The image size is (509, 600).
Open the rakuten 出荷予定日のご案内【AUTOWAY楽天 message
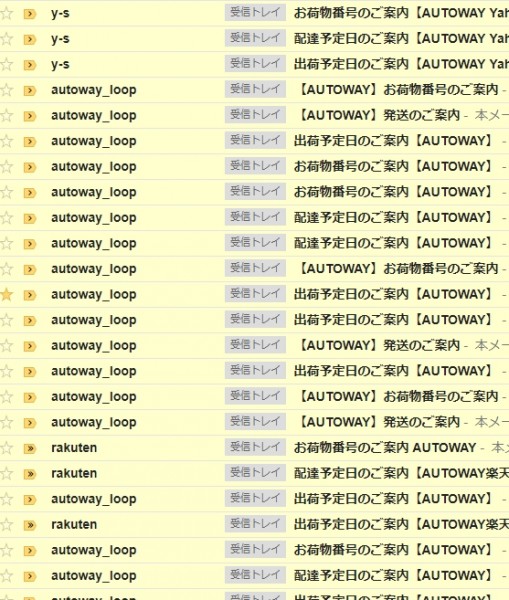[x=401, y=524]
